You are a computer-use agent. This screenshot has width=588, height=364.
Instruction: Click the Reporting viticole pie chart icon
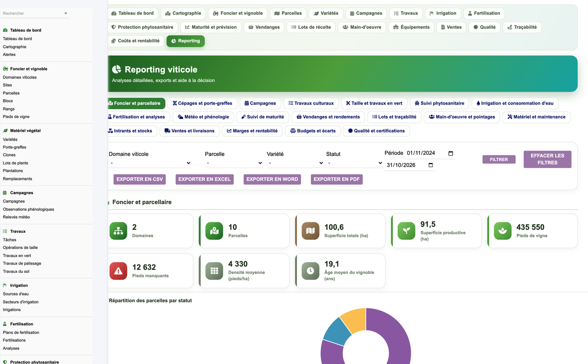(x=117, y=70)
